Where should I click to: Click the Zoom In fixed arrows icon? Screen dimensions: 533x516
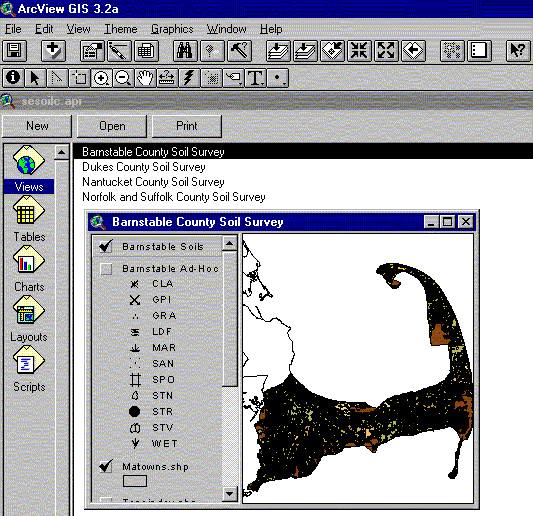point(359,51)
